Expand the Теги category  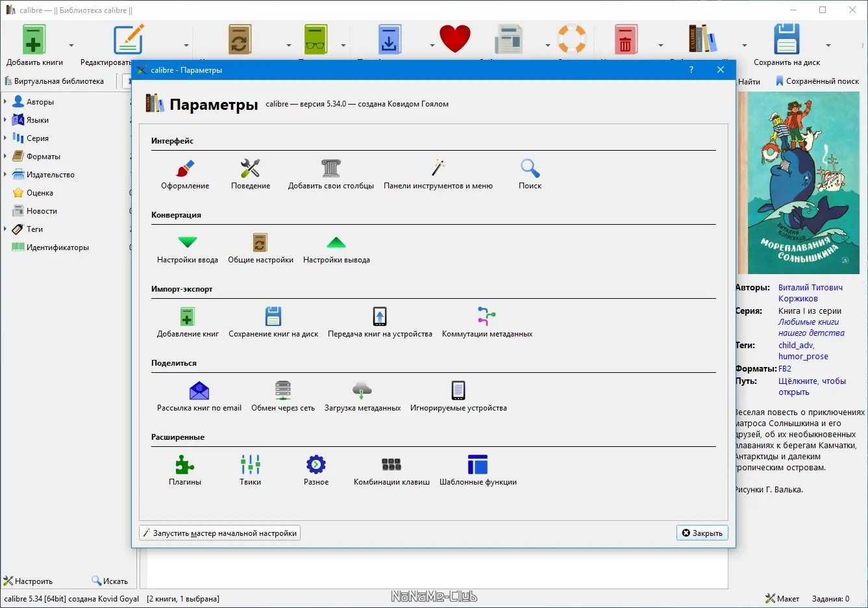tap(5, 229)
